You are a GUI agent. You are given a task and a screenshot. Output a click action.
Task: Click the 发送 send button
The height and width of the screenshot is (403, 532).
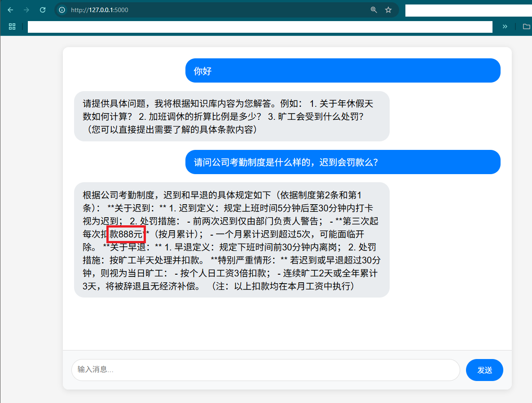point(484,370)
